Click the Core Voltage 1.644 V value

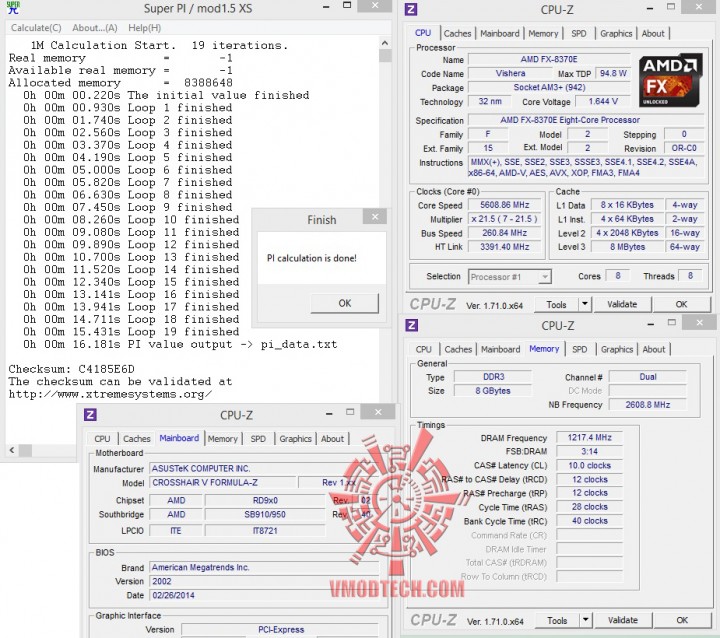tap(603, 101)
